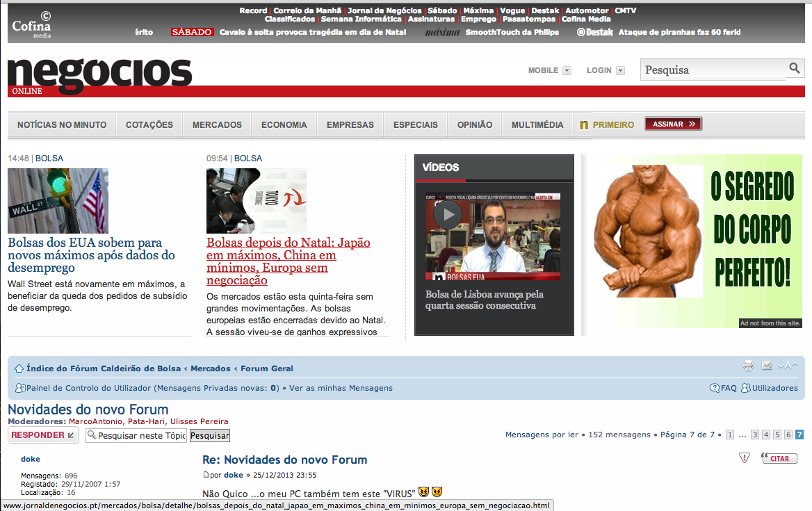
Task: Click moderator MarcoAntonio link
Action: coord(96,421)
